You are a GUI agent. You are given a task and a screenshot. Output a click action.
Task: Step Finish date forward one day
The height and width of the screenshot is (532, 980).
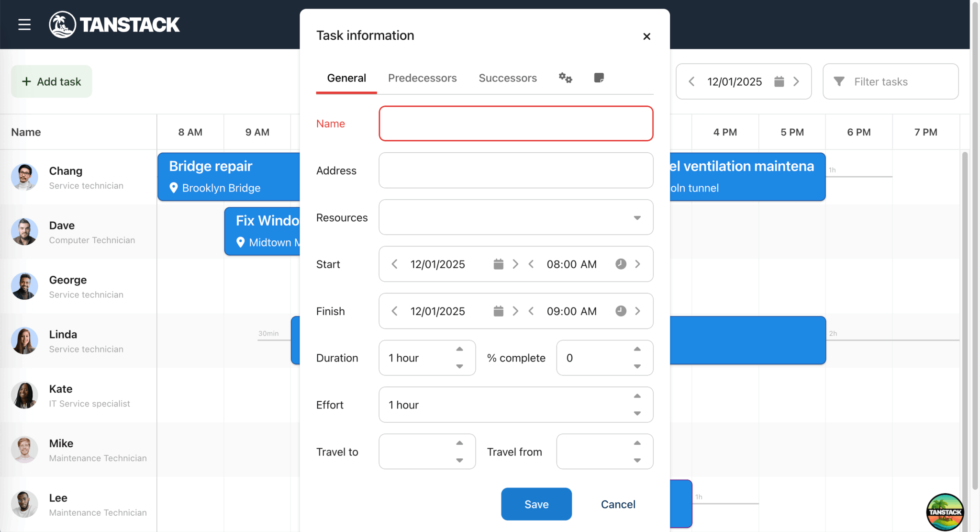pos(515,311)
